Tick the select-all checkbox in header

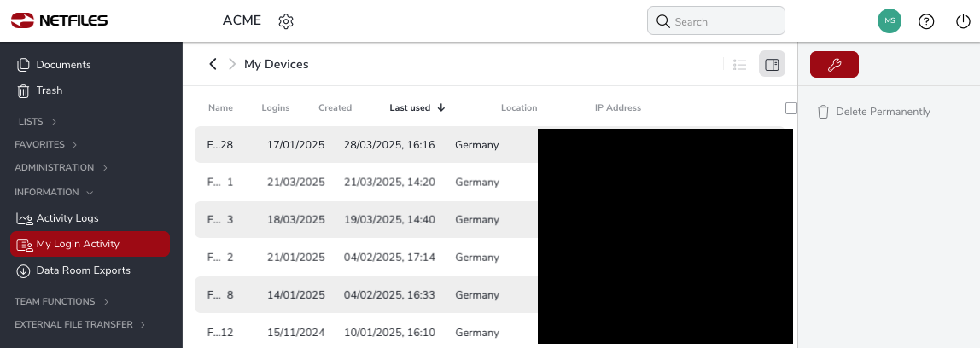click(790, 108)
